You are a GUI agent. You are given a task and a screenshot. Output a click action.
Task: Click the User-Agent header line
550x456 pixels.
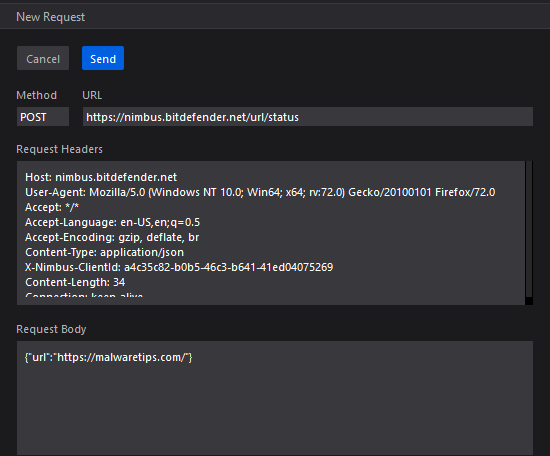260,192
